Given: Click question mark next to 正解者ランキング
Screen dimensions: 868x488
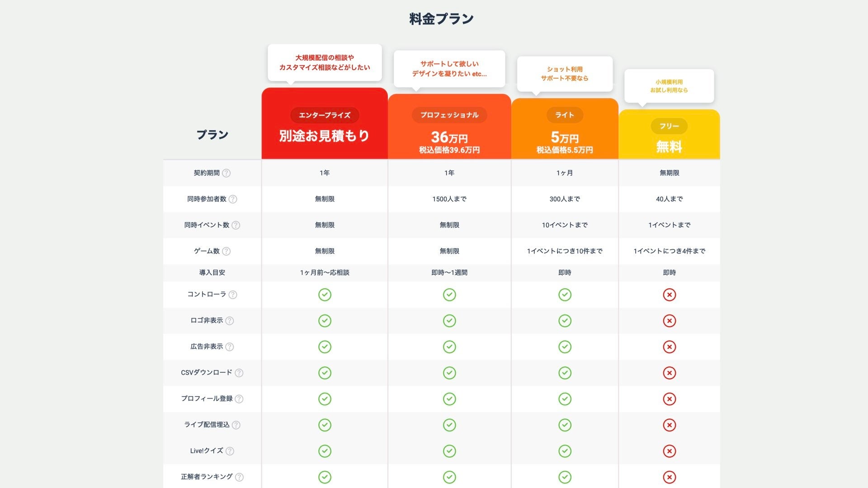Looking at the screenshot, I should [x=240, y=477].
